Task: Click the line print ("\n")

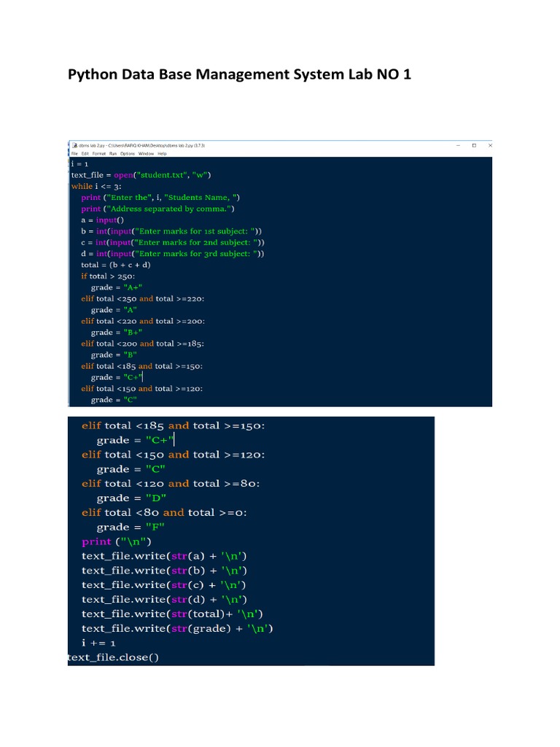Action: [x=117, y=542]
